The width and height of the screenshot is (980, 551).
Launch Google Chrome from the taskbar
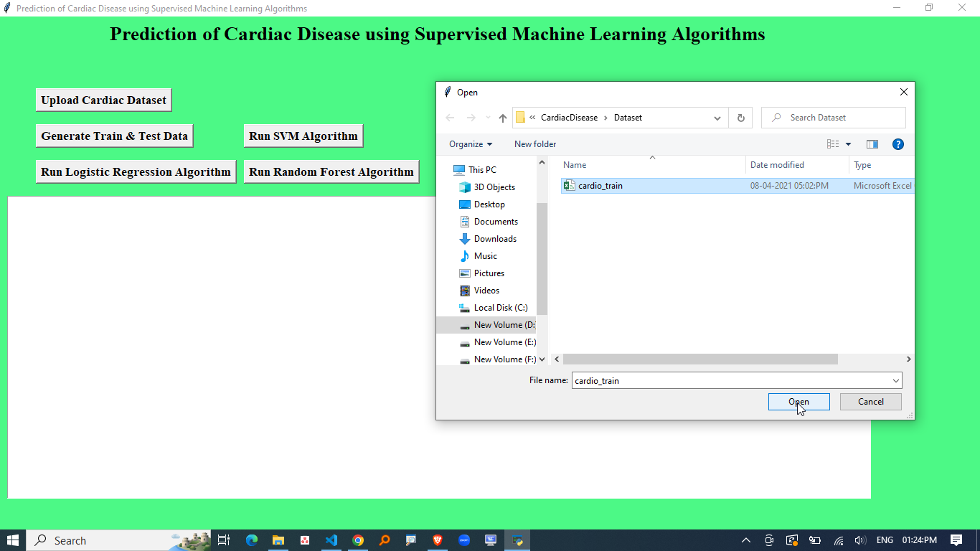(x=358, y=540)
